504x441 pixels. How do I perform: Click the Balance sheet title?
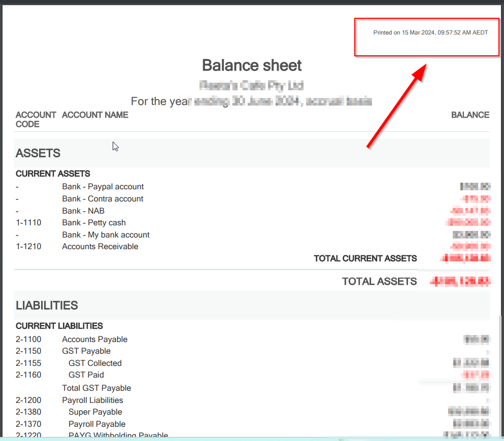click(252, 65)
